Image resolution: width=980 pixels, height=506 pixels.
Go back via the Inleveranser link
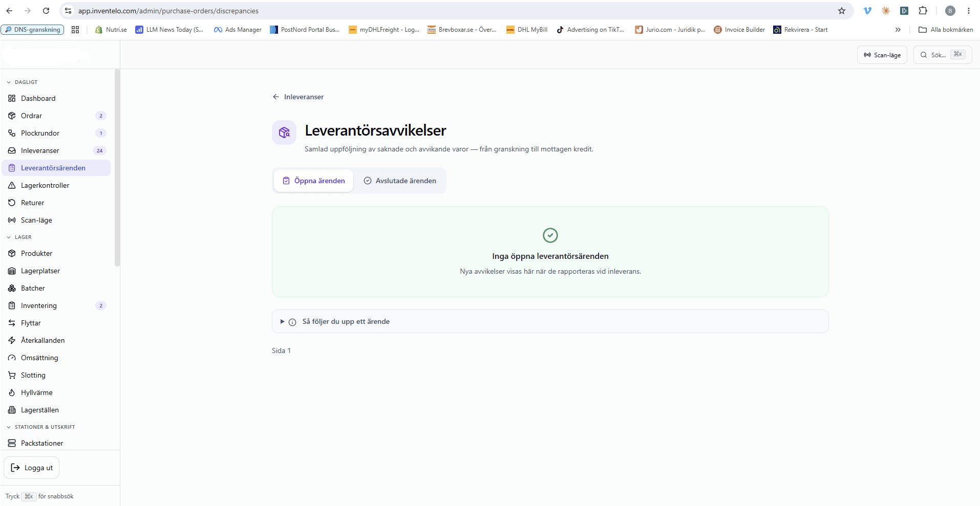298,97
